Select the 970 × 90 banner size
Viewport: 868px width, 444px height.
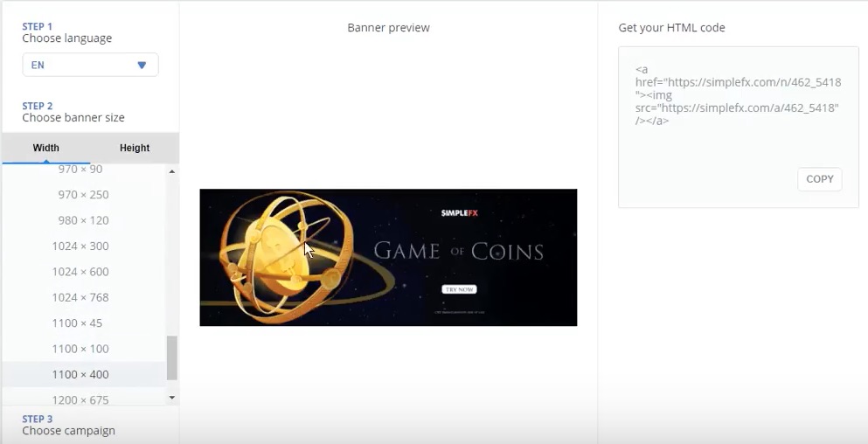[80, 170]
